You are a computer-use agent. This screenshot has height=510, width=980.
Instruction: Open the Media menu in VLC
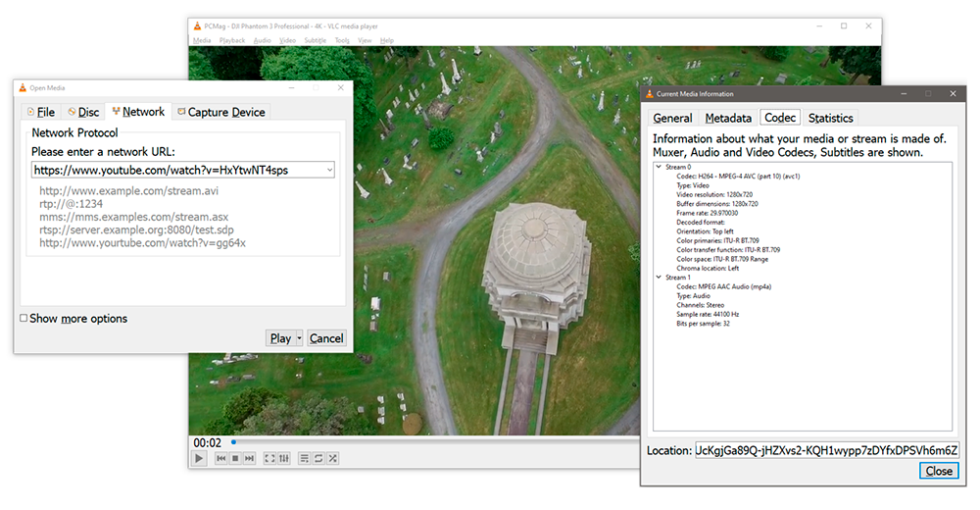point(202,40)
